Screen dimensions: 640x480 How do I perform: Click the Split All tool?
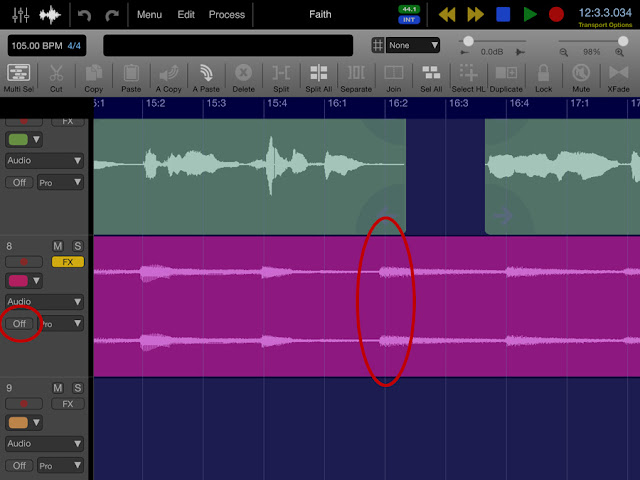coord(319,78)
